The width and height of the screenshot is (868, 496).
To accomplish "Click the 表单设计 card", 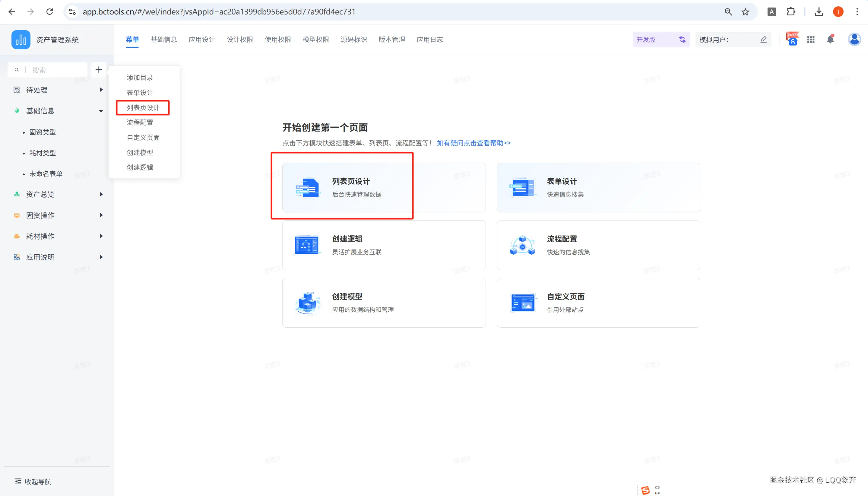I will click(598, 187).
